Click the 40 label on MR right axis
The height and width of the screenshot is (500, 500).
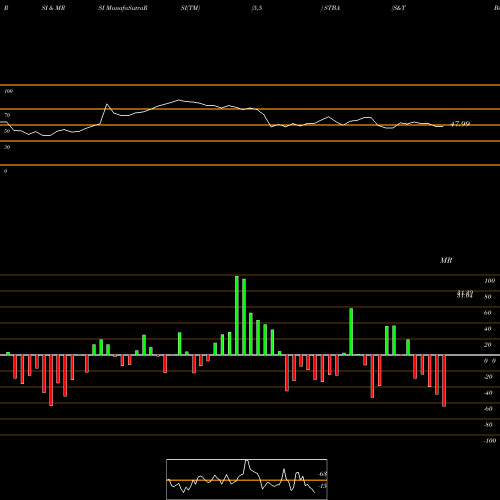488,329
